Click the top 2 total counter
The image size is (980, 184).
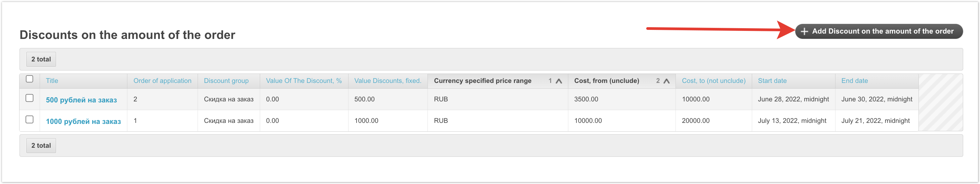41,59
